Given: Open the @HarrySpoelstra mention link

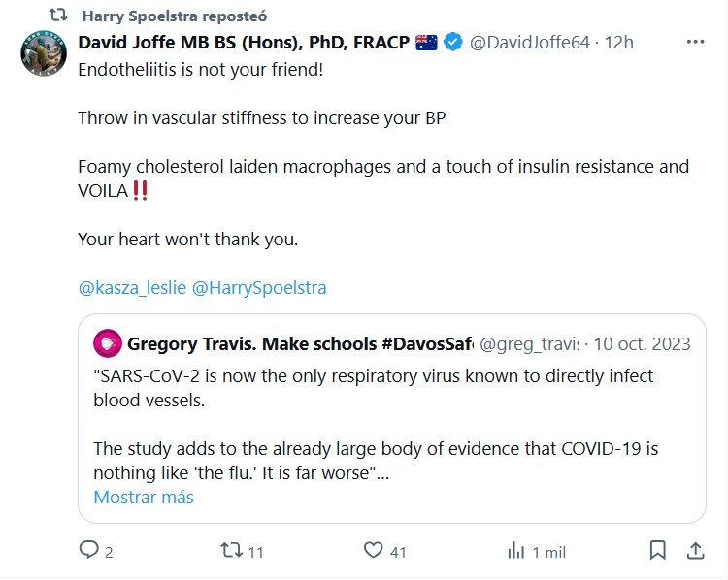Looking at the screenshot, I should pyautogui.click(x=259, y=288).
